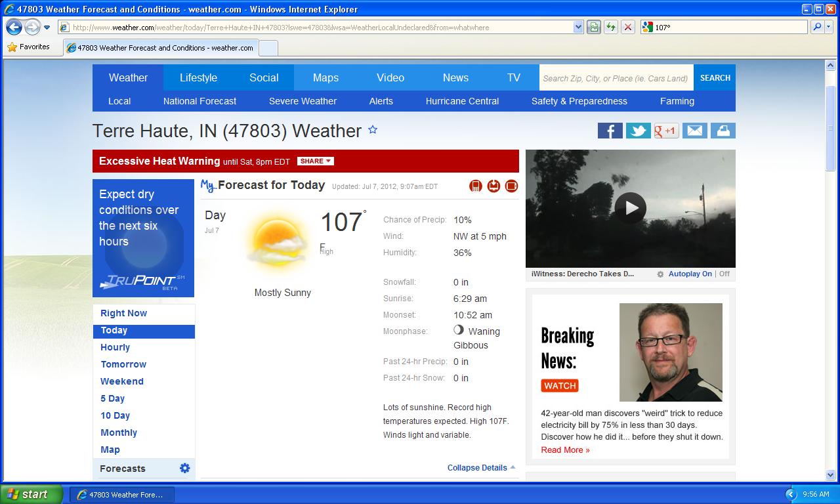Click the WATCH button under Breaking News
Screen dimensions: 840x504
coord(560,386)
